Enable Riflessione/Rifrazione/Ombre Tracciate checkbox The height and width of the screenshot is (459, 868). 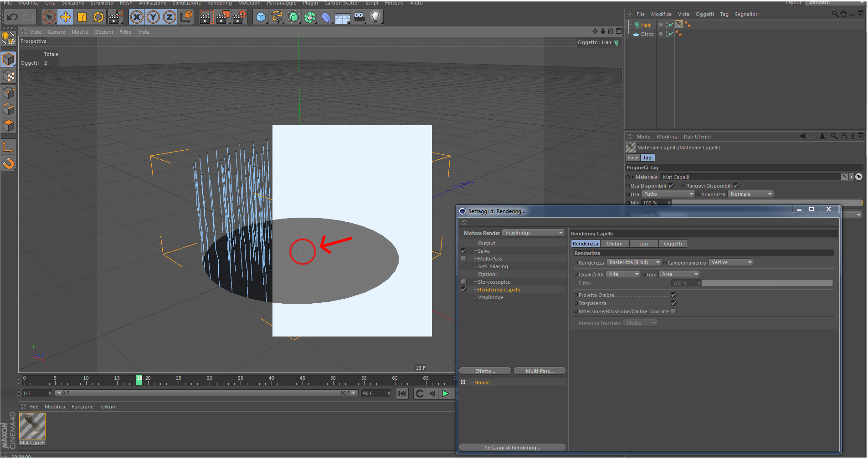673,311
